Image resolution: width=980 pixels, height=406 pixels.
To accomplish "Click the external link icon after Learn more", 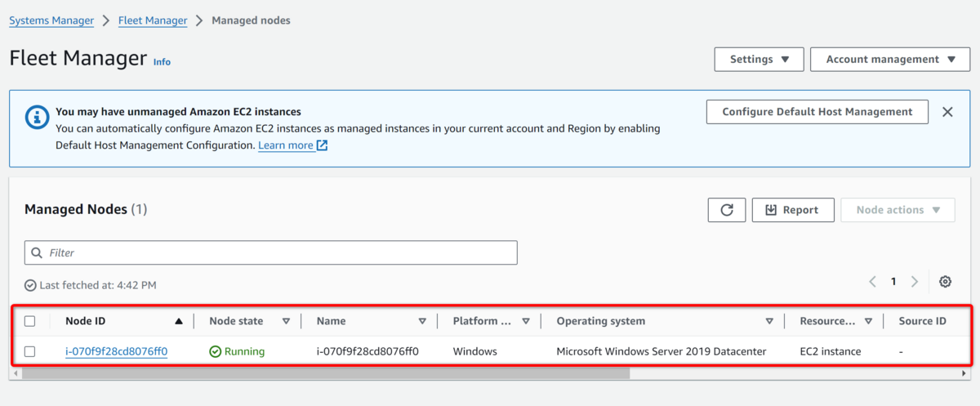I will (x=322, y=145).
